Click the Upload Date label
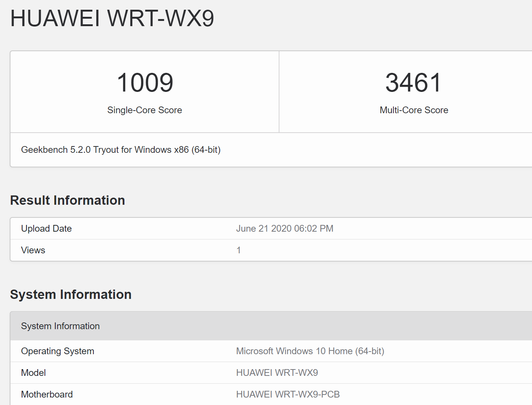The image size is (532, 405). (x=46, y=228)
